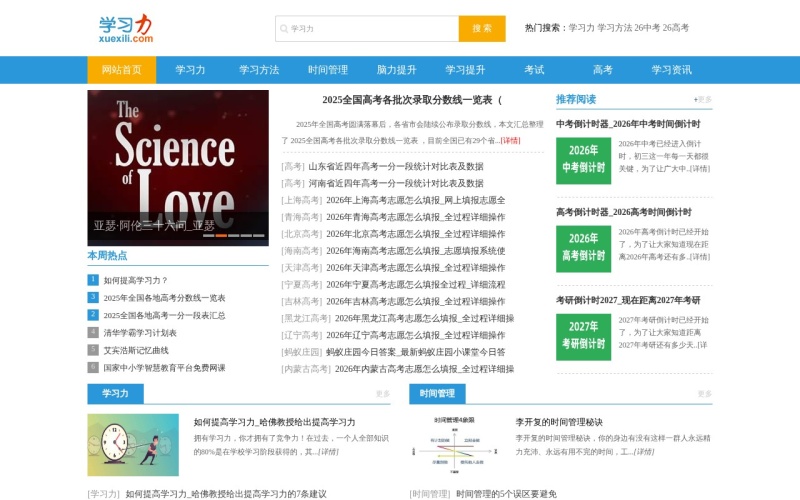This screenshot has width=800, height=500.
Task: Click the green 2026年中考倒计时 badge
Action: tap(583, 159)
